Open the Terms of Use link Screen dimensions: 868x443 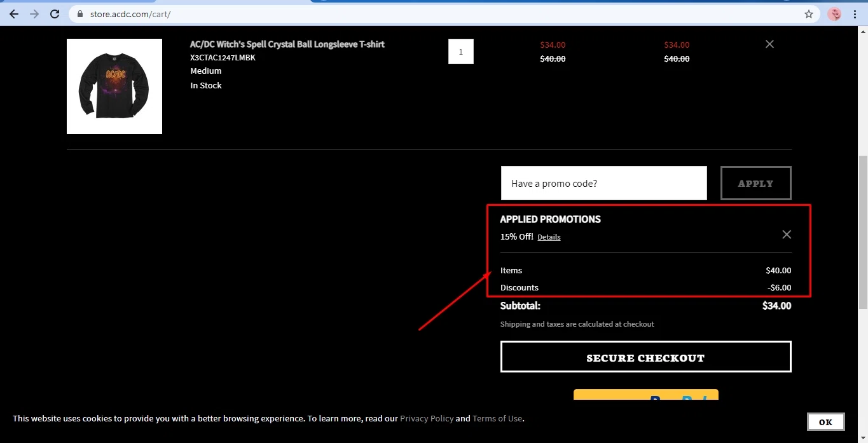click(x=497, y=418)
